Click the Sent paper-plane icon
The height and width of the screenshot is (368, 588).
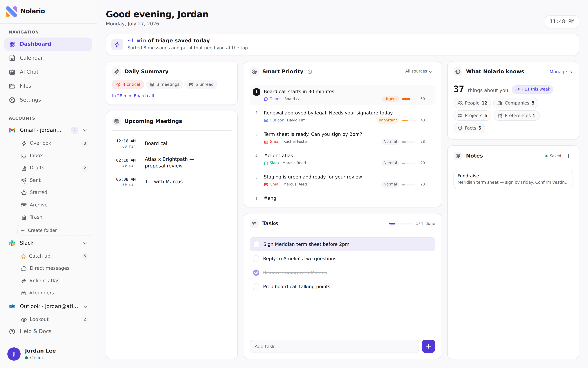pos(24,180)
